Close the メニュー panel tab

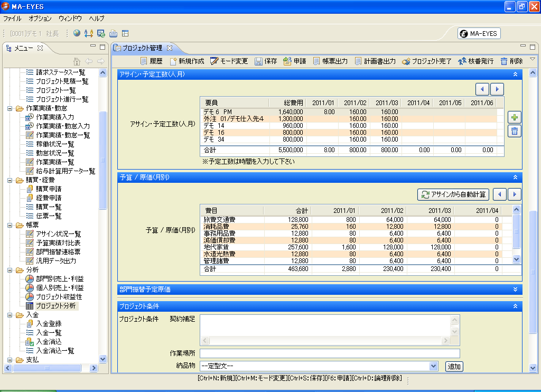pyautogui.click(x=40, y=48)
